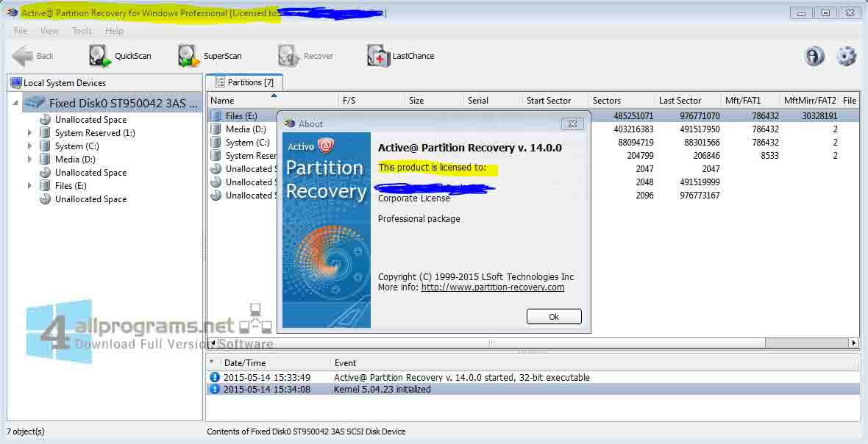Viewport: 868px width, 444px height.
Task: Click sector value 485251071 in Files row
Action: pyautogui.click(x=633, y=116)
